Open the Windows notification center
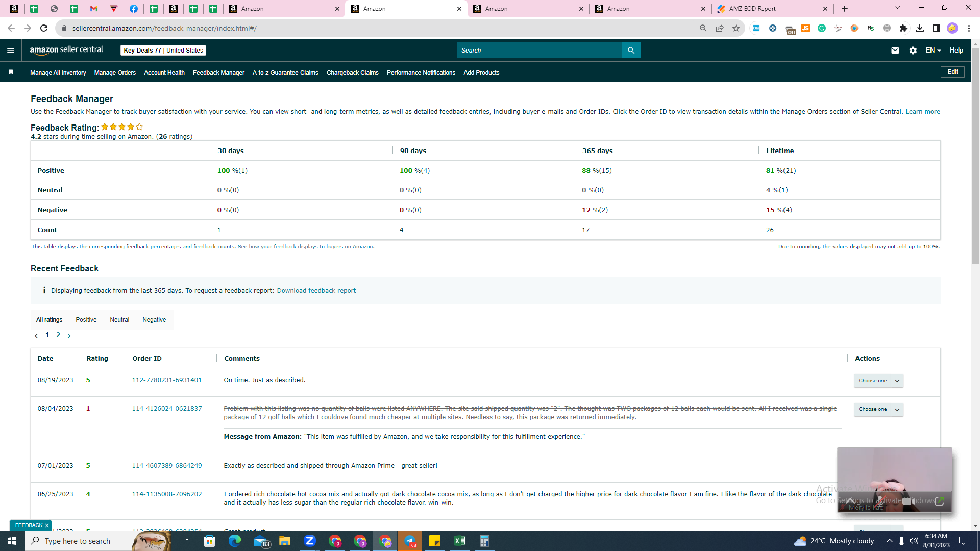Screen dimensions: 980x551 [x=964, y=541]
